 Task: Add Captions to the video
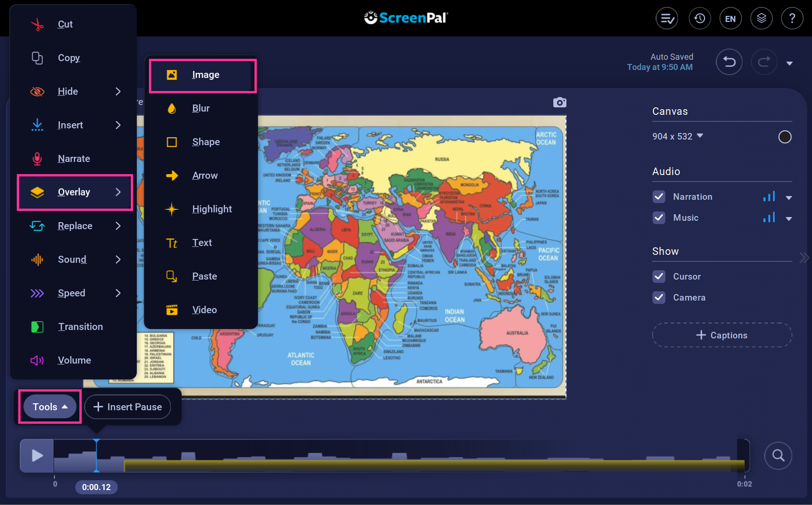722,335
